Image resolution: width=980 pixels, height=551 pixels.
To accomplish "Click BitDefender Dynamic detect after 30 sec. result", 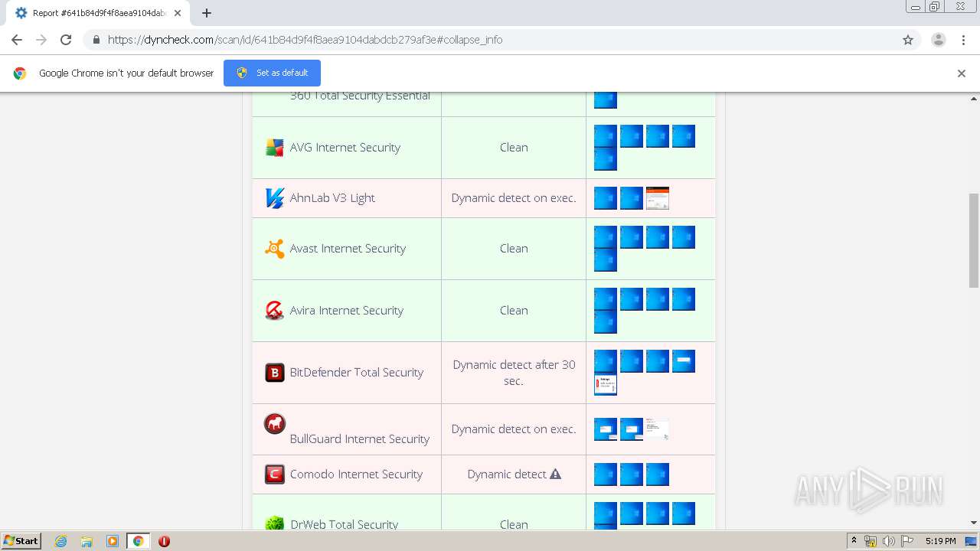I will (x=514, y=373).
